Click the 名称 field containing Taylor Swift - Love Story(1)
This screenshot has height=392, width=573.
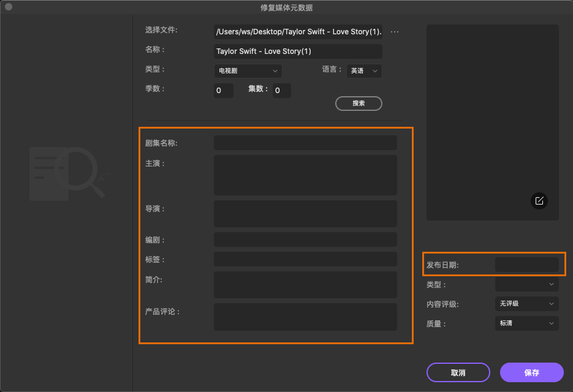(x=297, y=51)
